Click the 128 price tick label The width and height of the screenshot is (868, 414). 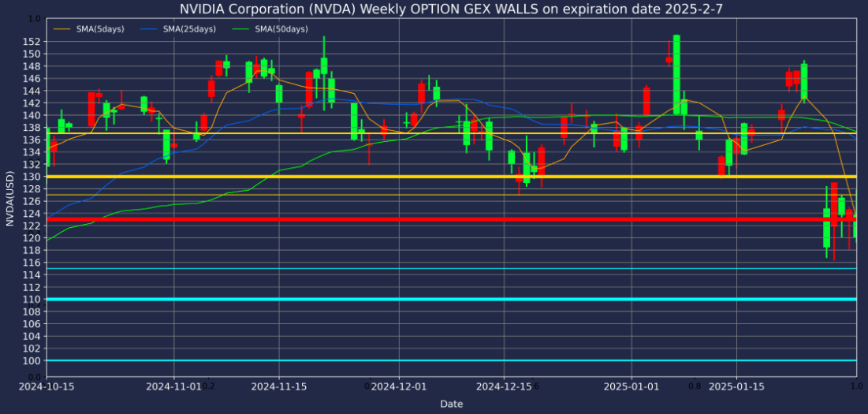click(32, 188)
